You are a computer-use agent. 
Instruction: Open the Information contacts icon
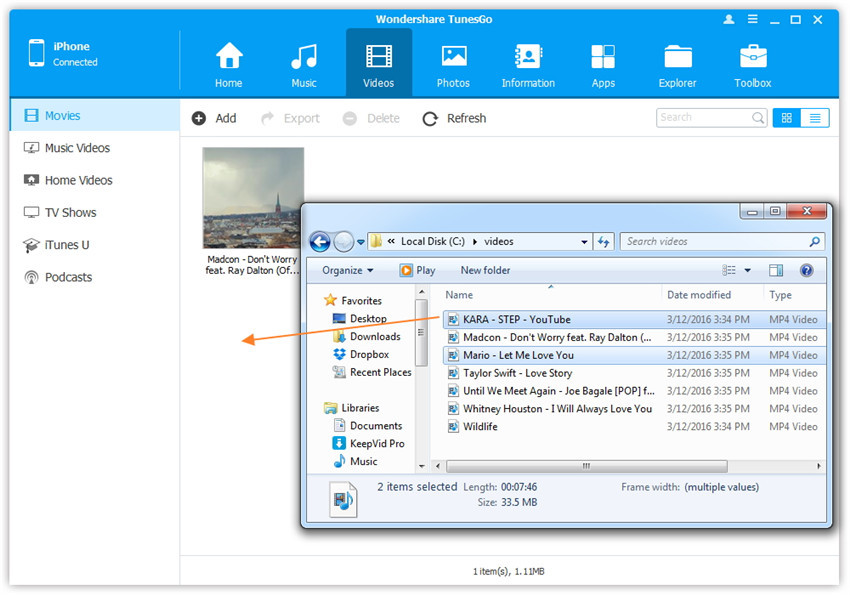coord(528,56)
